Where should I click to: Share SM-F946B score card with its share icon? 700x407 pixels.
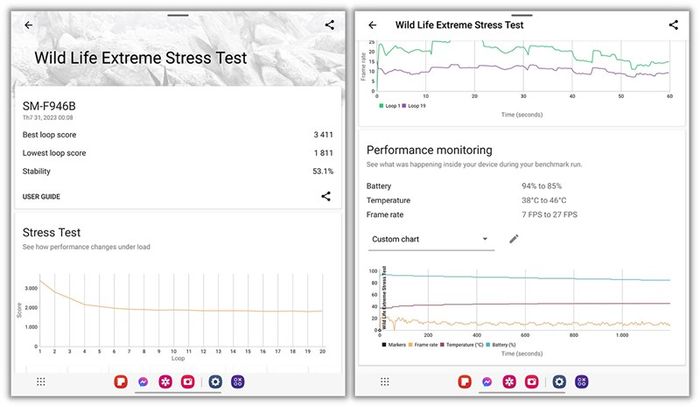coord(326,196)
